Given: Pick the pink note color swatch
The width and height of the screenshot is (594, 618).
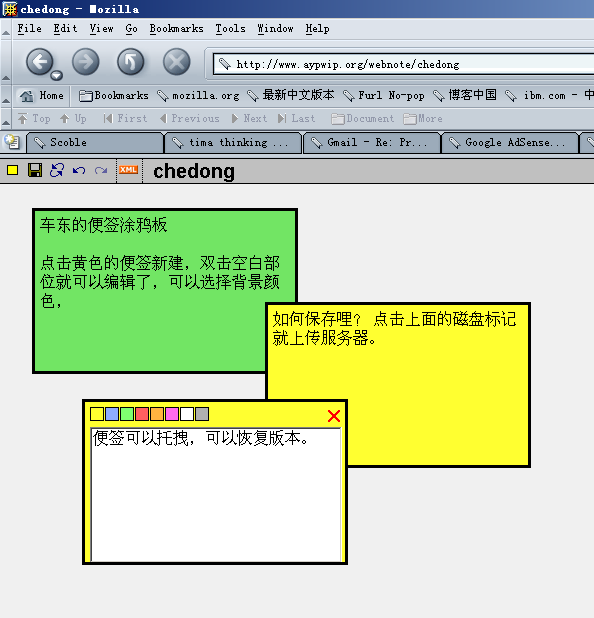Looking at the screenshot, I should click(x=172, y=414).
